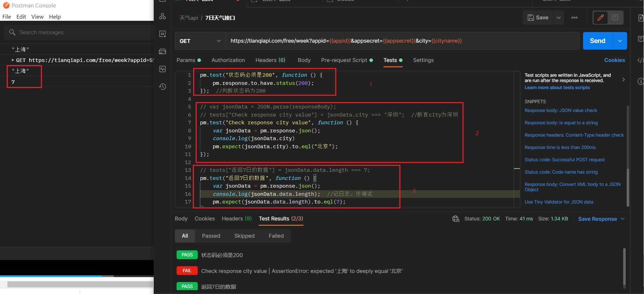644x294 pixels.
Task: Open the Help menu in Postman Console
Action: [x=55, y=17]
